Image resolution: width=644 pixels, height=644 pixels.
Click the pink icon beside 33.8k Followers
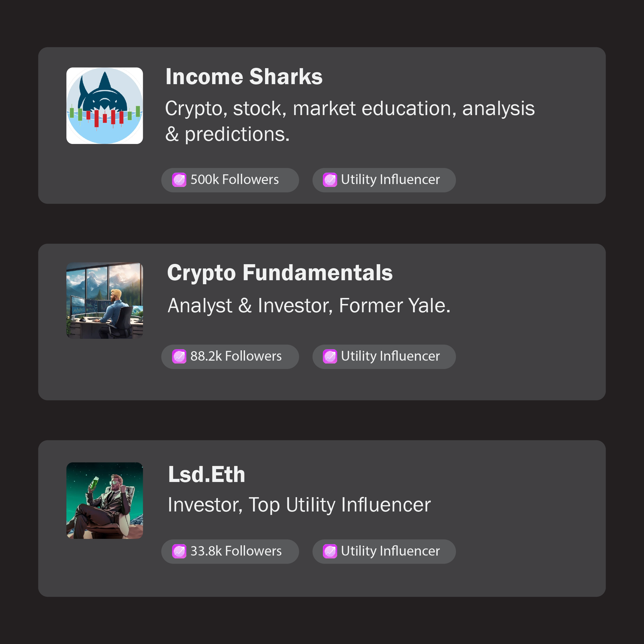pos(179,551)
